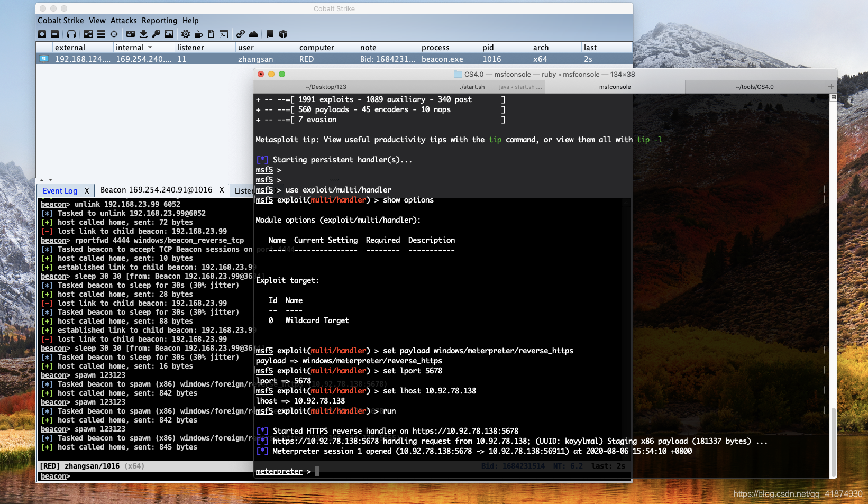Viewport: 868px width, 504px height.
Task: Open the Cobalt Strike menu
Action: (x=61, y=21)
